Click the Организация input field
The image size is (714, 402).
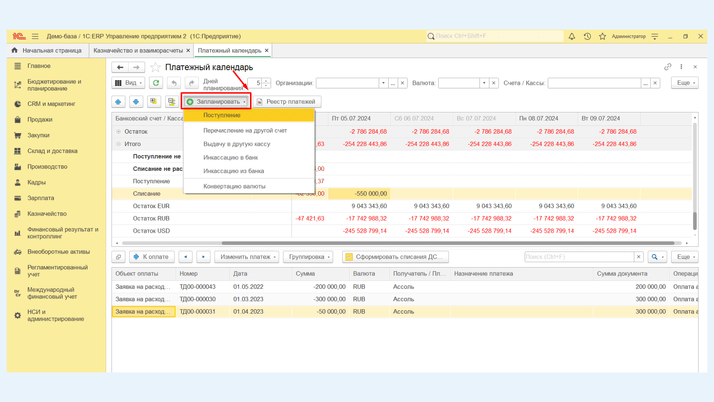coord(346,83)
